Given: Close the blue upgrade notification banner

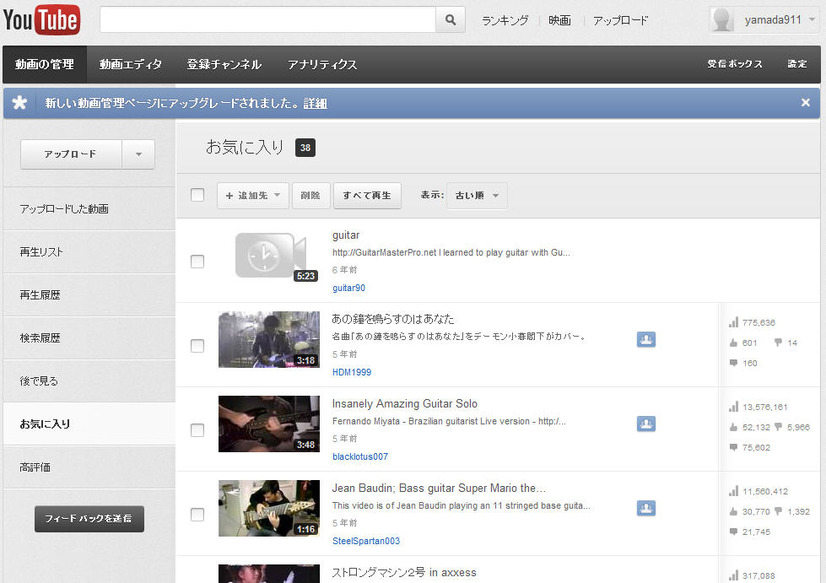Looking at the screenshot, I should click(x=805, y=103).
